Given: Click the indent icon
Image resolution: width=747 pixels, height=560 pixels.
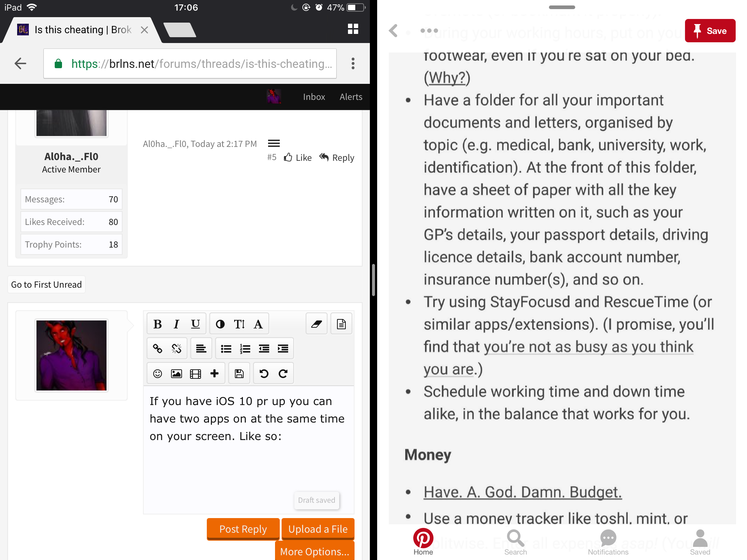Looking at the screenshot, I should tap(283, 349).
